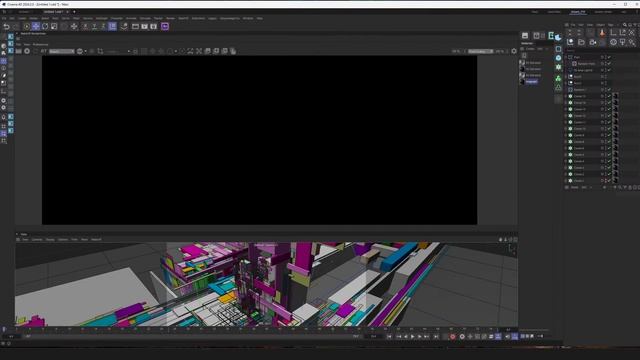This screenshot has height=360, width=640.
Task: Go to start of animation
Action: [x=389, y=336]
